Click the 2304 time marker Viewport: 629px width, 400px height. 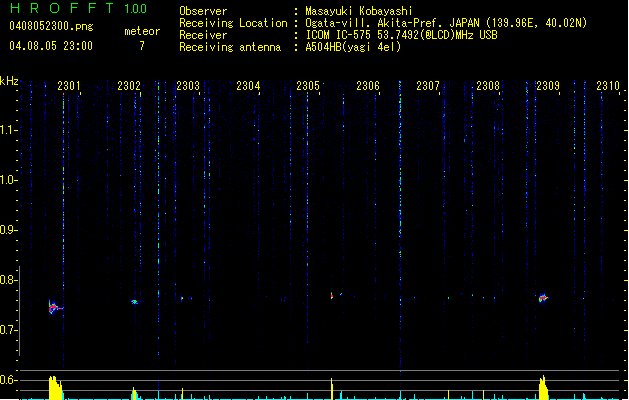pos(248,86)
